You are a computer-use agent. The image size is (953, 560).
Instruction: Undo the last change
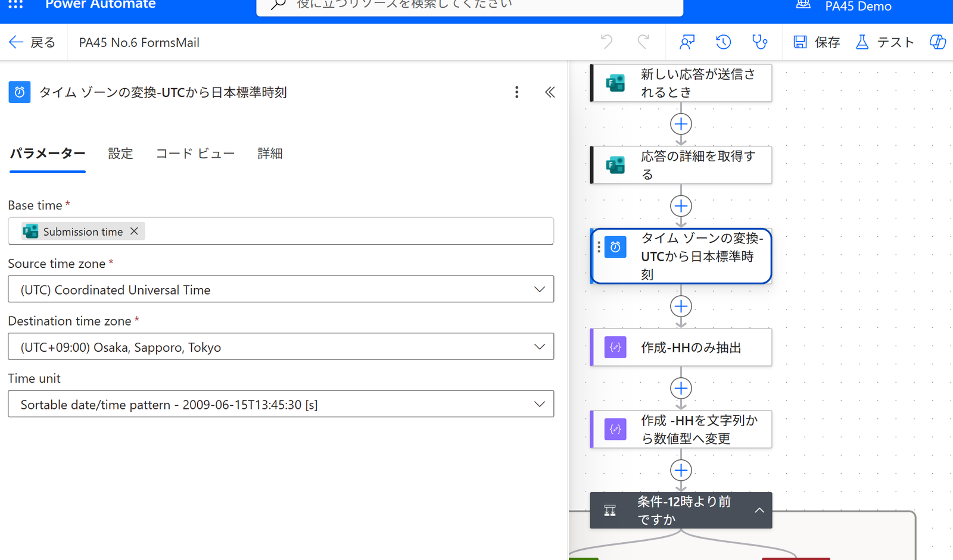click(x=606, y=42)
